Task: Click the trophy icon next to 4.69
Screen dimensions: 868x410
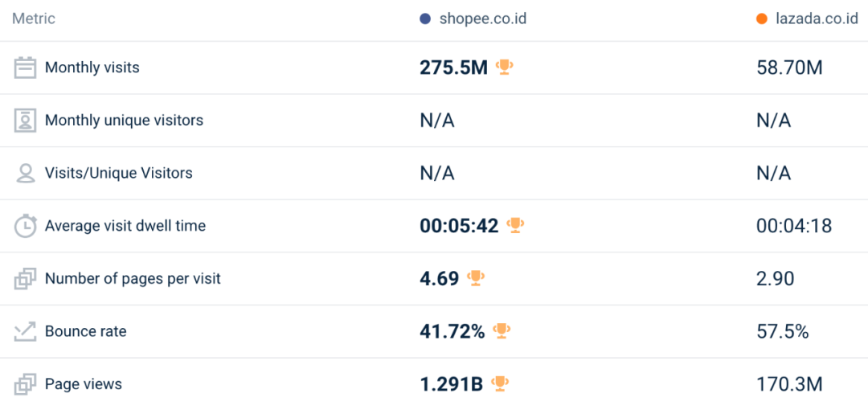Action: pos(477,279)
